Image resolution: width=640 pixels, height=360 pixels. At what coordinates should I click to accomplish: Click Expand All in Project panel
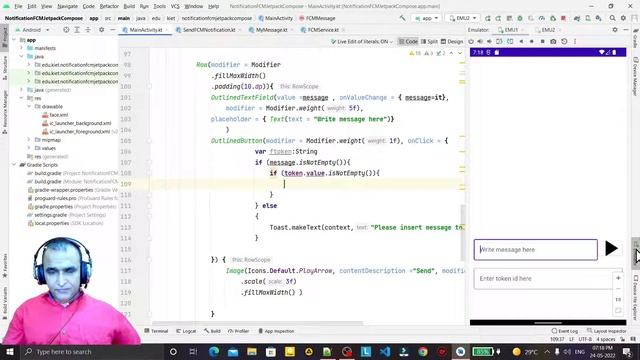(77, 30)
